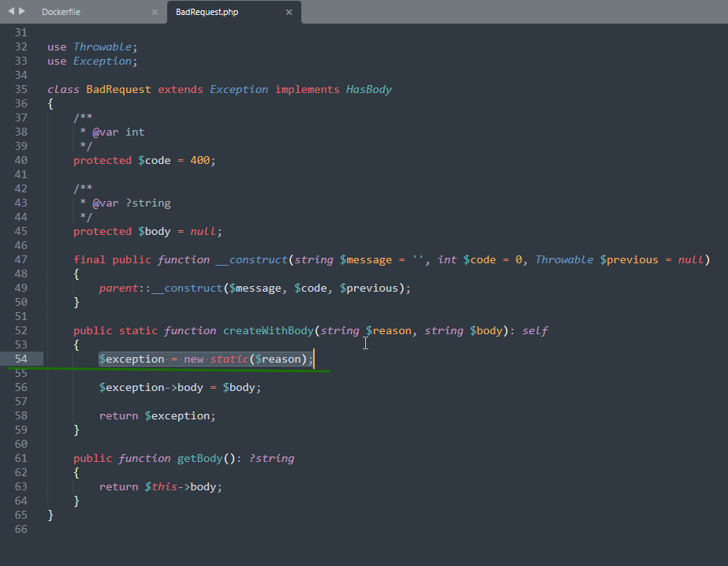Click the __construct method name in the signature
The height and width of the screenshot is (566, 728).
pos(252,259)
